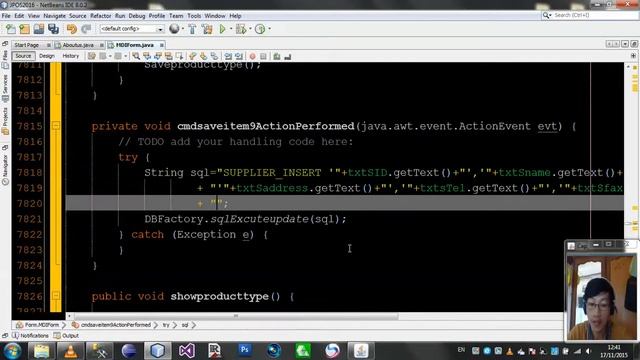Open the Services side panel
The image size is (640, 360).
point(5,88)
